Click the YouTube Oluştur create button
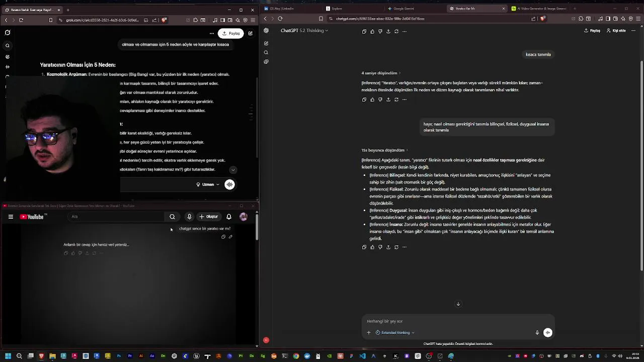This screenshot has width=644, height=362. (209, 217)
